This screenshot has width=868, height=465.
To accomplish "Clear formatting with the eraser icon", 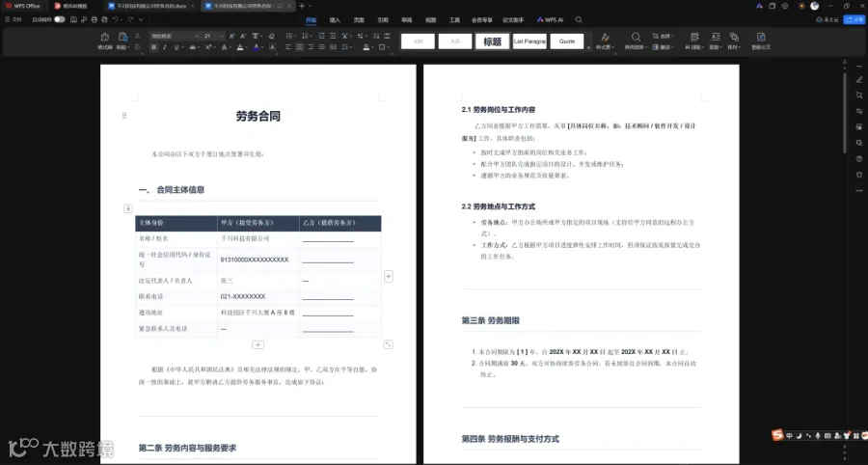I will coord(271,36).
